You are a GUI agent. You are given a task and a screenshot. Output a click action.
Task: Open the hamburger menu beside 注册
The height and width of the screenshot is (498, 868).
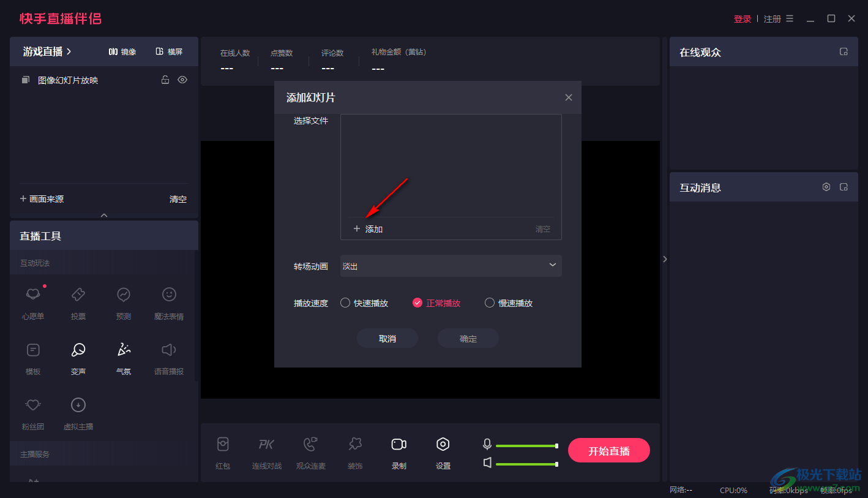(790, 18)
